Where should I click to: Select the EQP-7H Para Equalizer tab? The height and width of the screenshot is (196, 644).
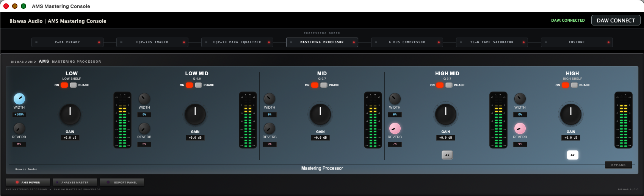(237, 42)
